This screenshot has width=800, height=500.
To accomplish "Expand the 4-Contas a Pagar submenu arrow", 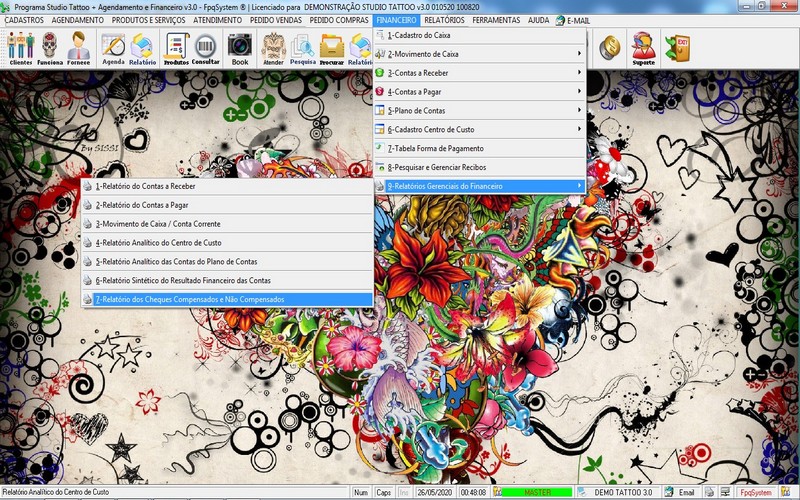I will click(579, 91).
